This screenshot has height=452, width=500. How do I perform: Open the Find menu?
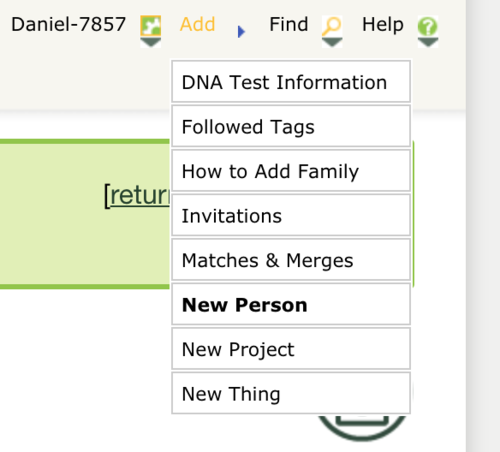click(x=289, y=24)
